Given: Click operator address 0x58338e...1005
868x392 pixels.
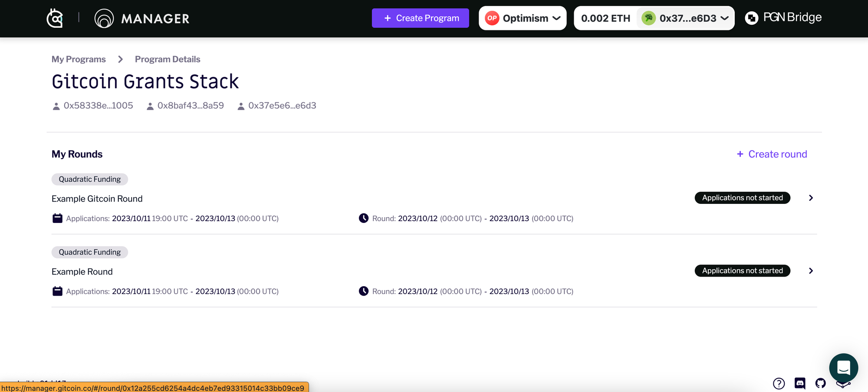Looking at the screenshot, I should pyautogui.click(x=98, y=105).
